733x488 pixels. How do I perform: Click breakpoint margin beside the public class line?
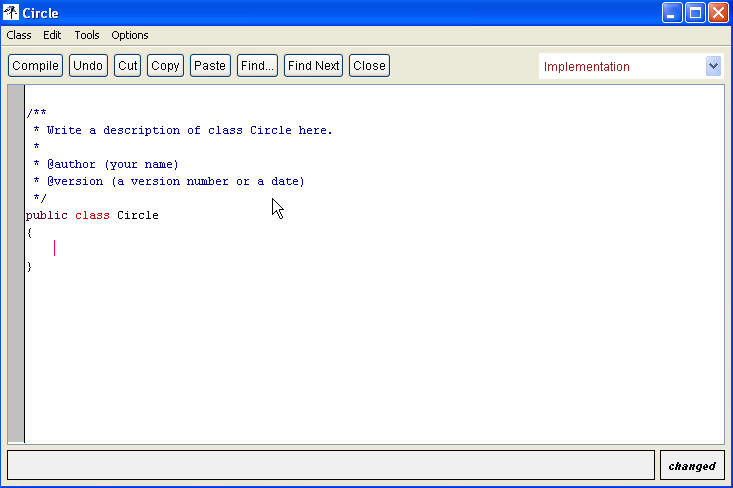pos(15,215)
